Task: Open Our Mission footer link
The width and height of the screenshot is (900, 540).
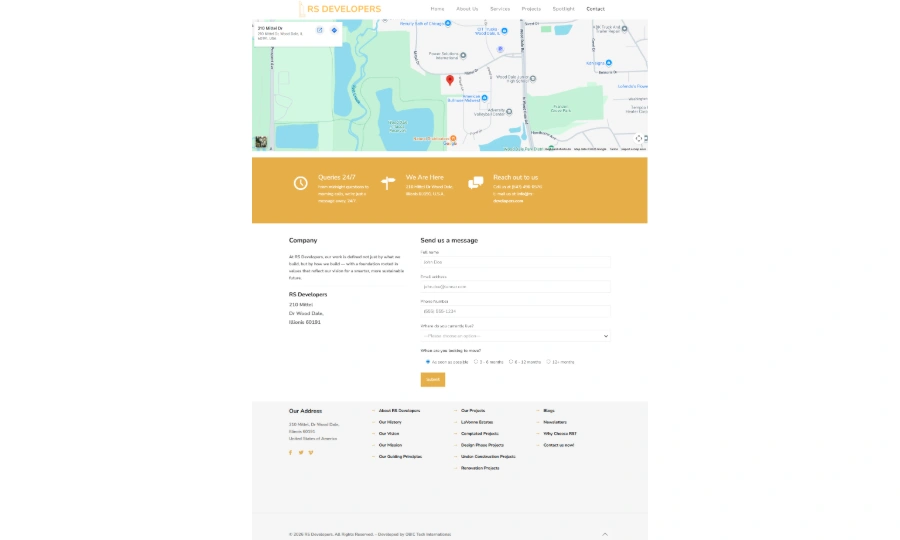Action: click(x=390, y=445)
